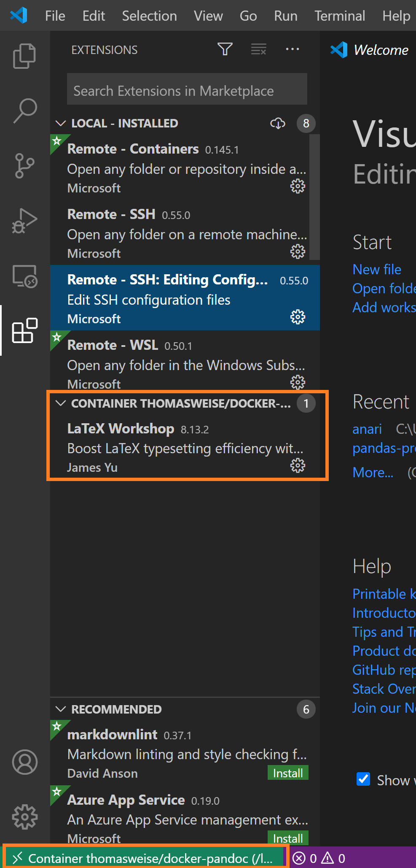Open the Search view in activity bar

click(24, 111)
